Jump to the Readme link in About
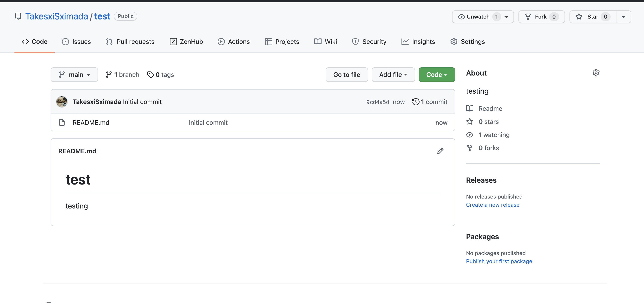The height and width of the screenshot is (303, 644). click(490, 109)
